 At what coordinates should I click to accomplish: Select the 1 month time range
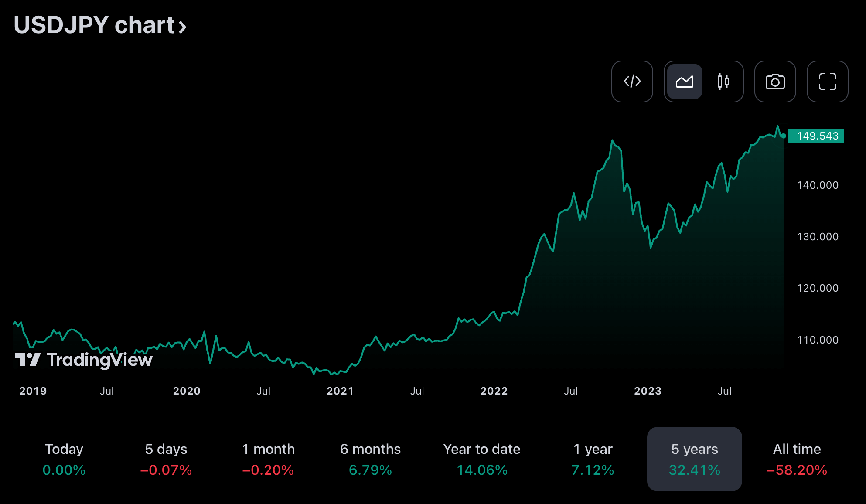click(268, 459)
